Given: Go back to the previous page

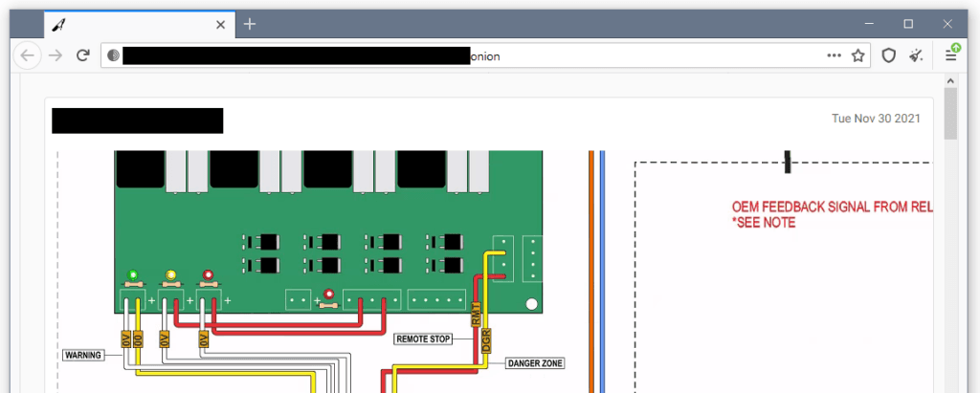Looking at the screenshot, I should (27, 55).
